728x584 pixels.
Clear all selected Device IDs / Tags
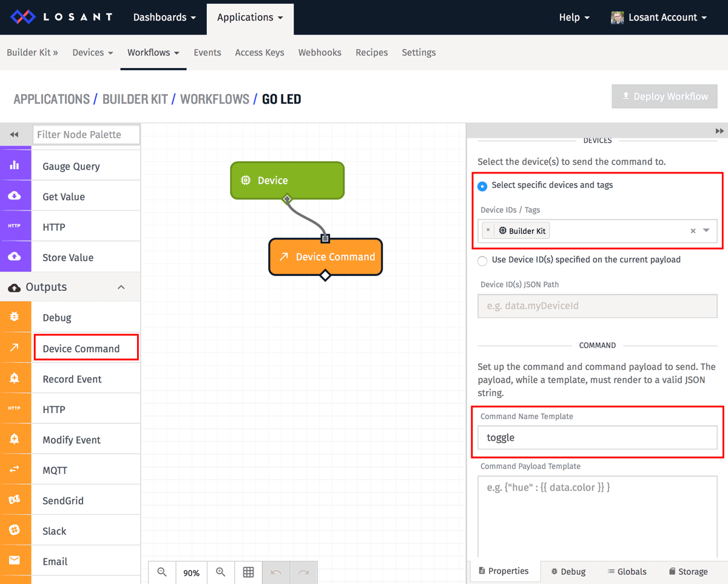point(693,231)
